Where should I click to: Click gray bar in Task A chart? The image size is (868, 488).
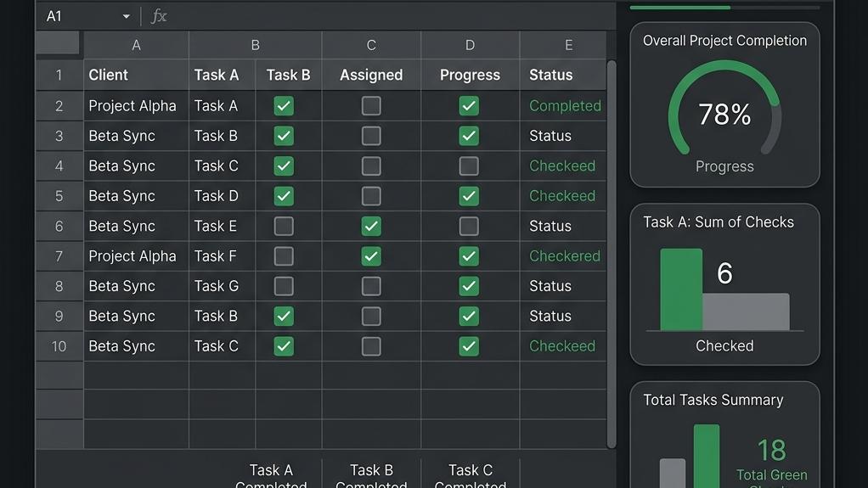point(746,311)
